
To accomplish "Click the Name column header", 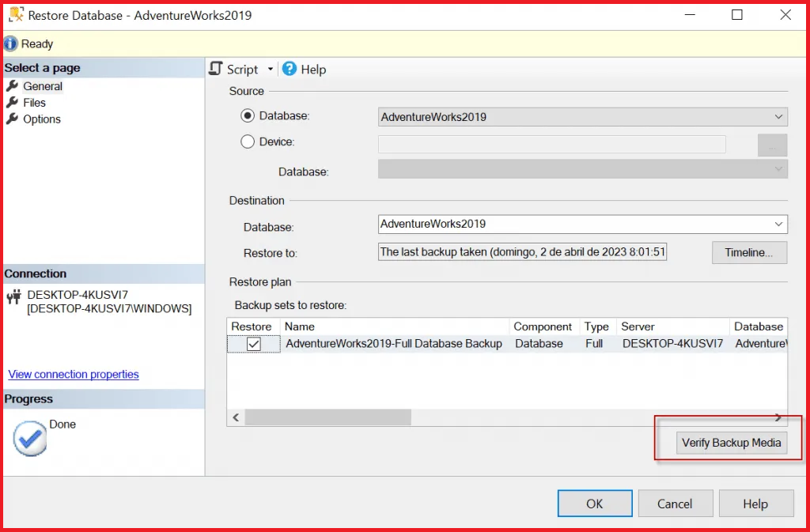I will point(395,326).
